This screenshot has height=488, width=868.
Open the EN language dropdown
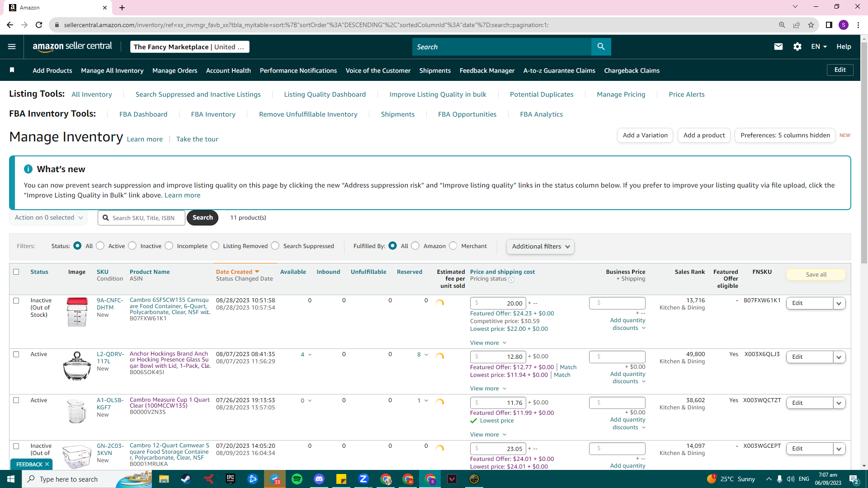point(819,47)
